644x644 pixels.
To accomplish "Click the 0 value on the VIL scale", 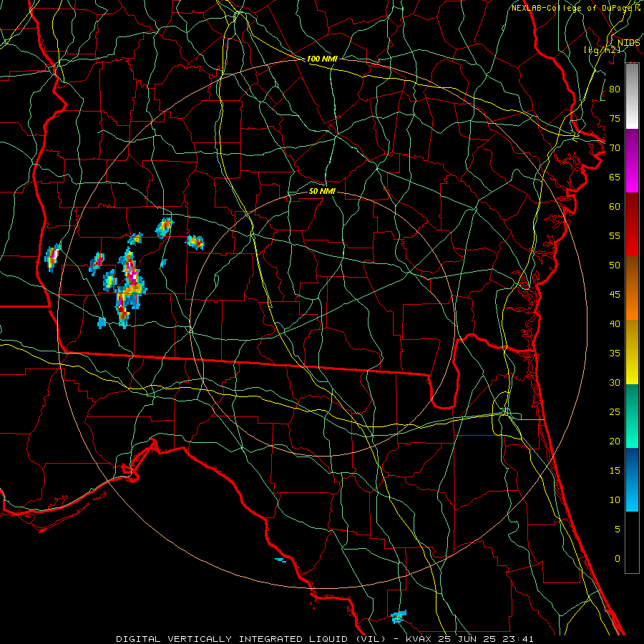I will coord(618,559).
